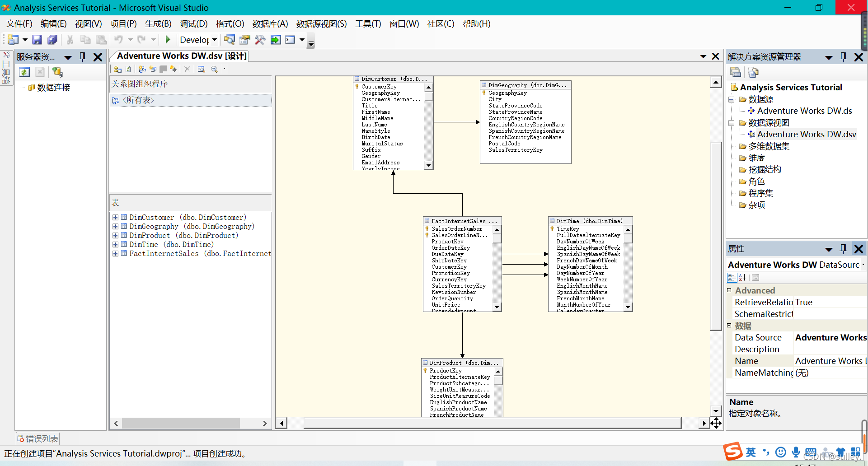Click the Zoom magnifier icon in DSV toolbar
Image resolution: width=868 pixels, height=466 pixels.
click(214, 69)
